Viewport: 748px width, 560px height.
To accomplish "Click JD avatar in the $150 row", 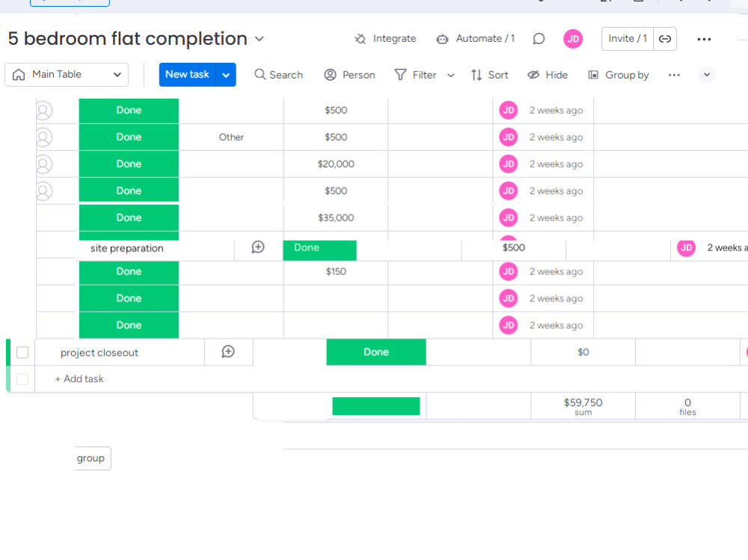I will [509, 271].
